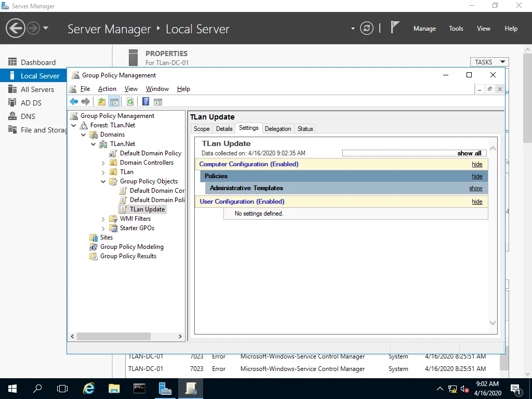Viewport: 532px width, 399px height.
Task: Hide the User Configuration section
Action: click(x=477, y=202)
